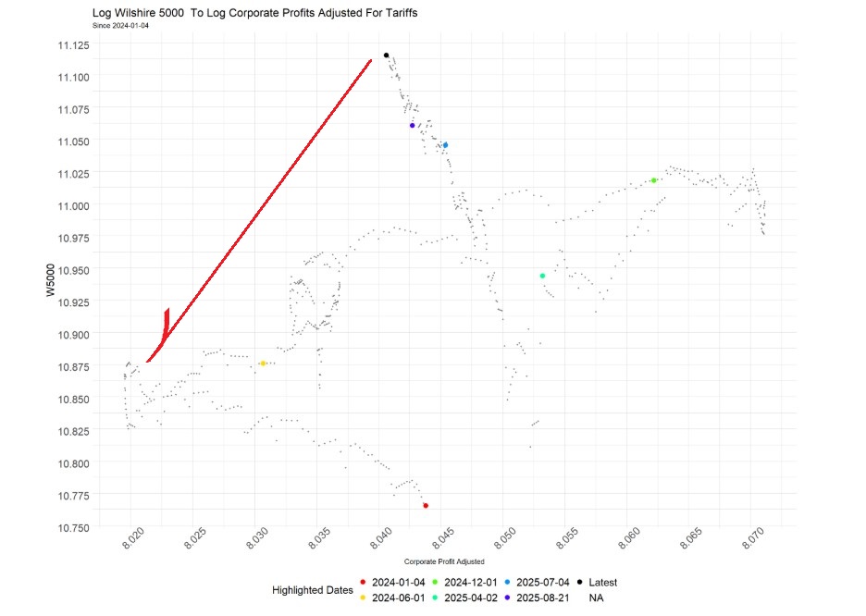Click the y-axis tick 10.800
Viewport: 866px width, 616px height.
coord(73,463)
